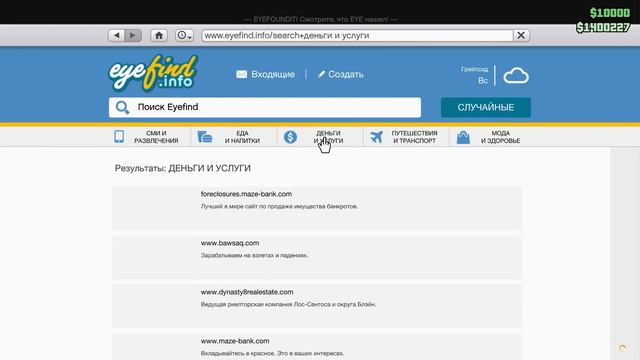The image size is (640, 360).
Task: Open the browsing history dropdown
Action: click(184, 36)
